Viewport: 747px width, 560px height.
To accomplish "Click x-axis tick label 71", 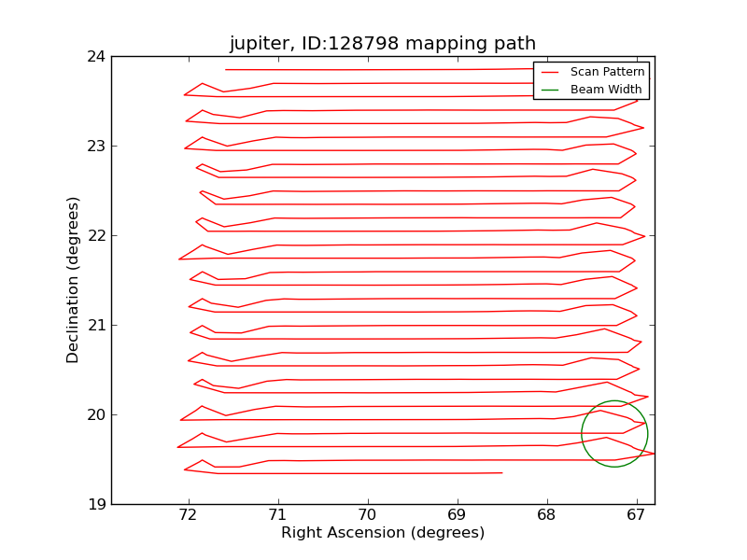I will 277,515.
